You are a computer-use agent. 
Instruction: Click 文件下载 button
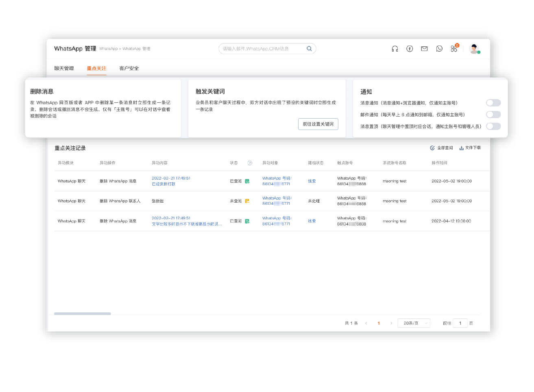pyautogui.click(x=470, y=148)
